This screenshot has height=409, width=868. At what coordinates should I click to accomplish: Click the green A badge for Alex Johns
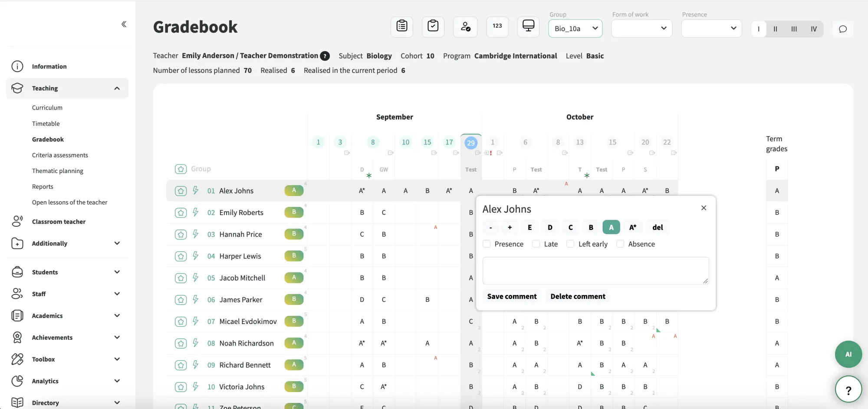[294, 190]
